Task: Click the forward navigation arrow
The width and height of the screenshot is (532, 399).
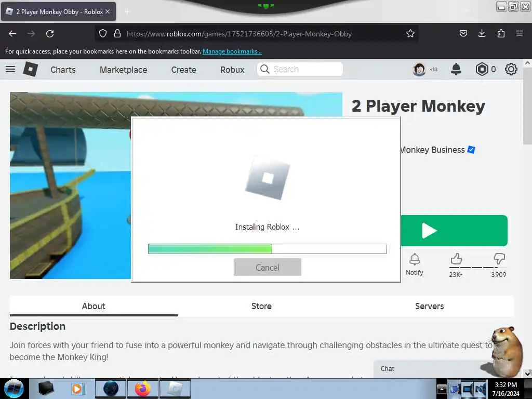Action: point(31,34)
